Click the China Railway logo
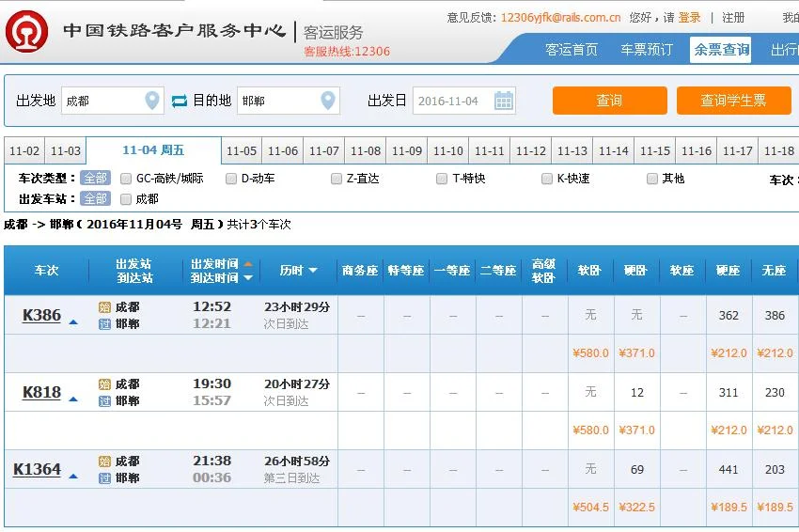 click(26, 32)
